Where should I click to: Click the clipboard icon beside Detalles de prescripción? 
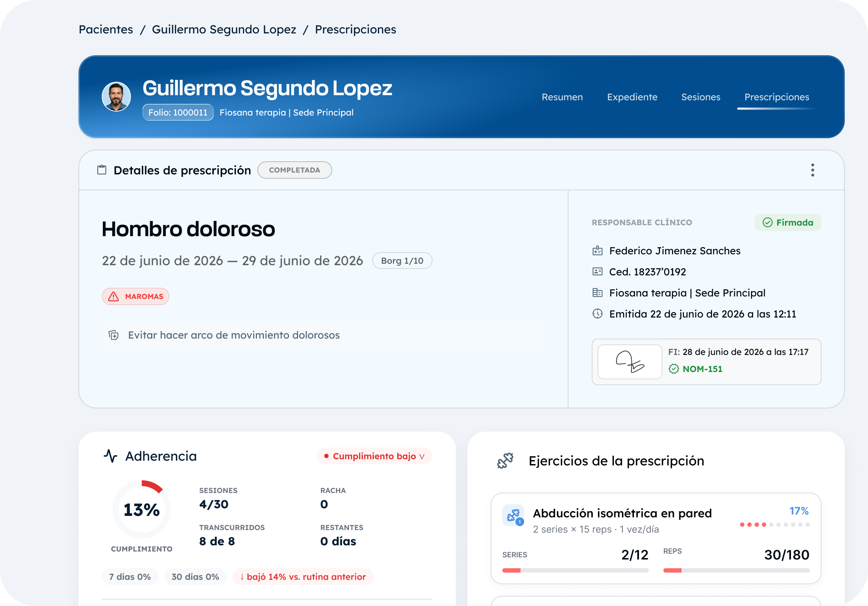102,170
